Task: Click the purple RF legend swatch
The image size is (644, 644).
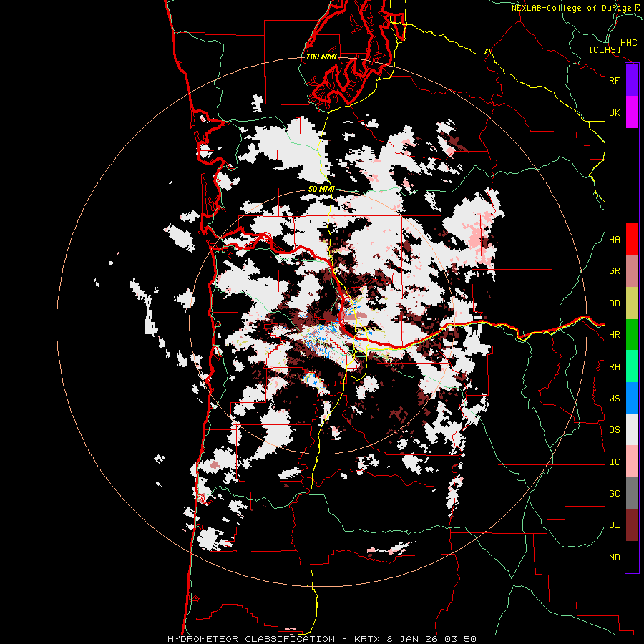Action: [x=632, y=80]
